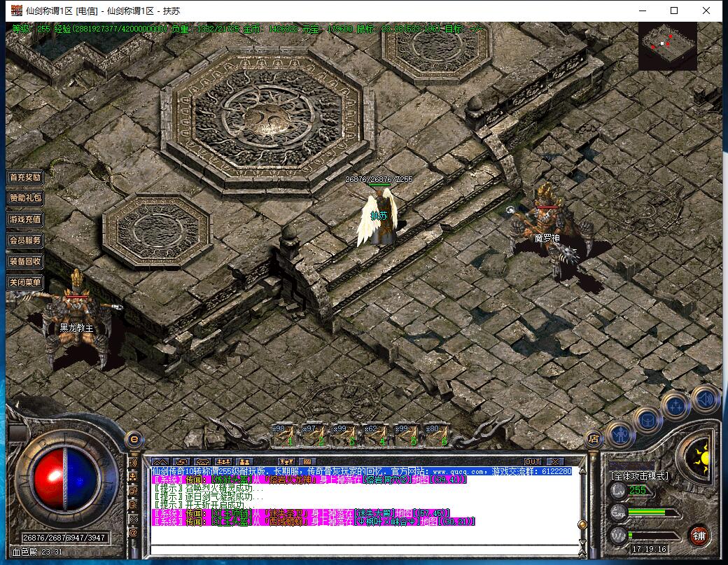Viewport: 728px width, 565px height.
Task: Open the 赞助礼包 sponsor gift pack
Action: click(25, 197)
